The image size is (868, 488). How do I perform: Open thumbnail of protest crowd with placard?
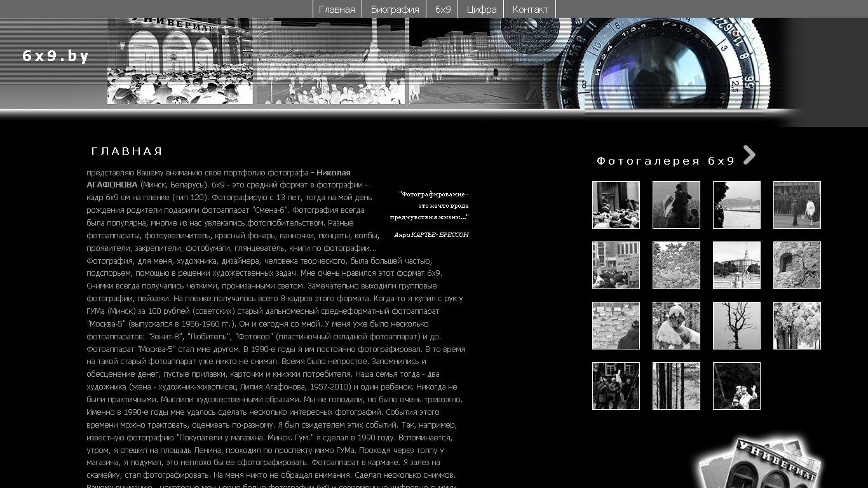pyautogui.click(x=616, y=265)
